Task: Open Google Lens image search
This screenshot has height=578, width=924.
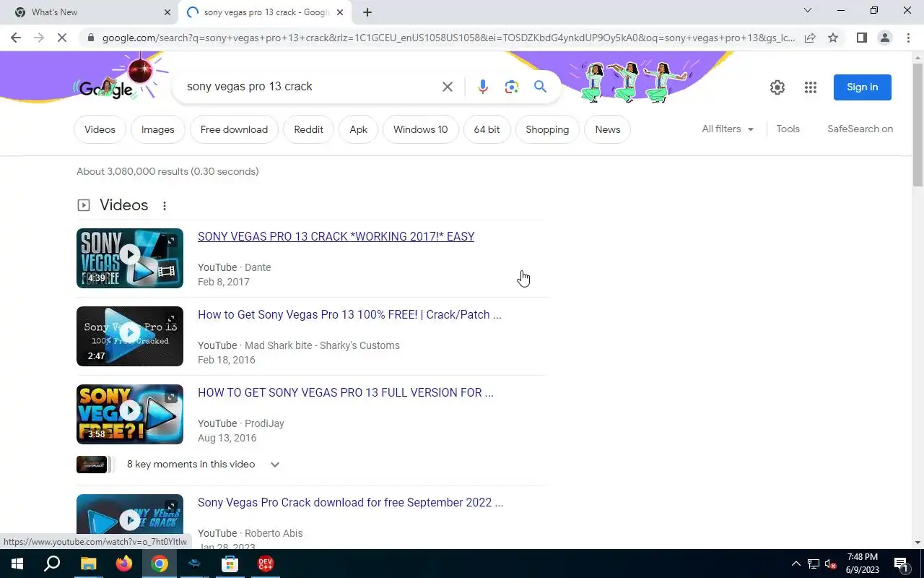Action: point(512,87)
